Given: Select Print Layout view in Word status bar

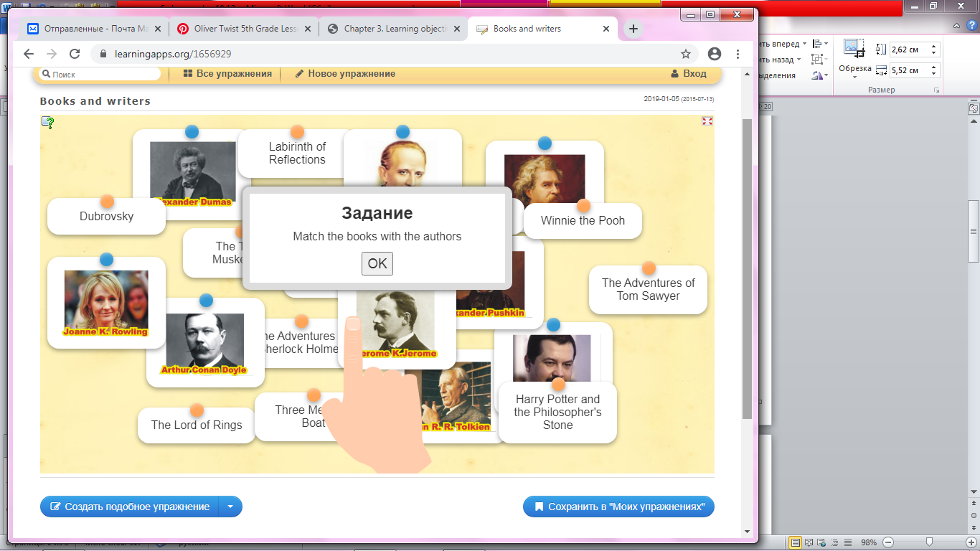Looking at the screenshot, I should (x=795, y=542).
